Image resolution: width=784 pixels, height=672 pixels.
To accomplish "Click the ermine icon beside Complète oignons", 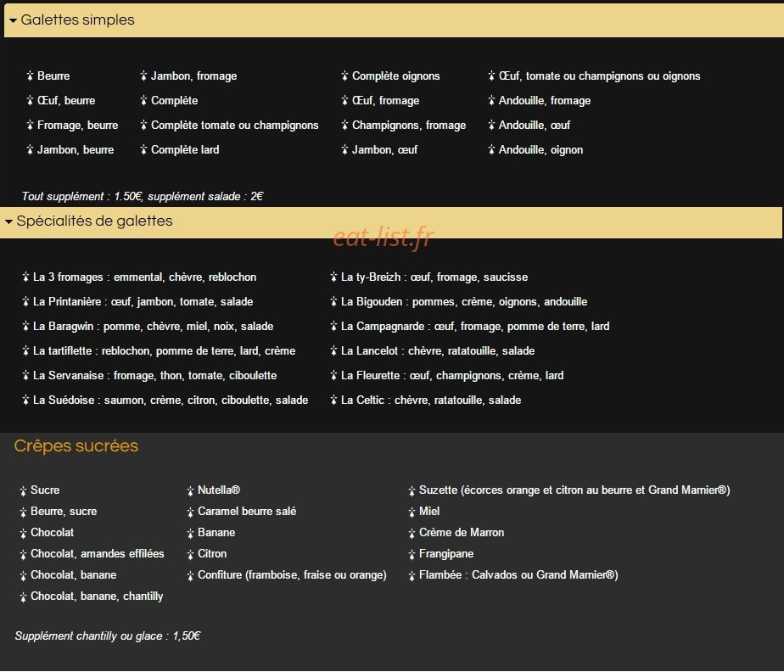I will [344, 76].
